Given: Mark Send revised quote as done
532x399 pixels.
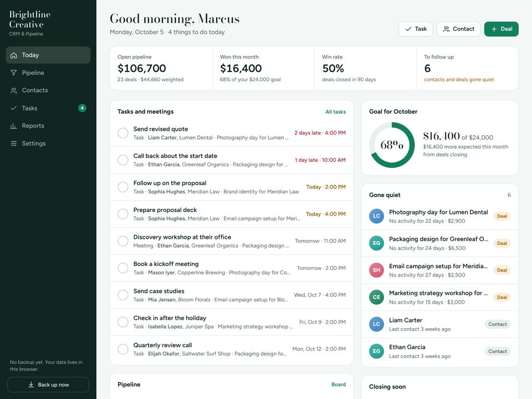Looking at the screenshot, I should 123,133.
